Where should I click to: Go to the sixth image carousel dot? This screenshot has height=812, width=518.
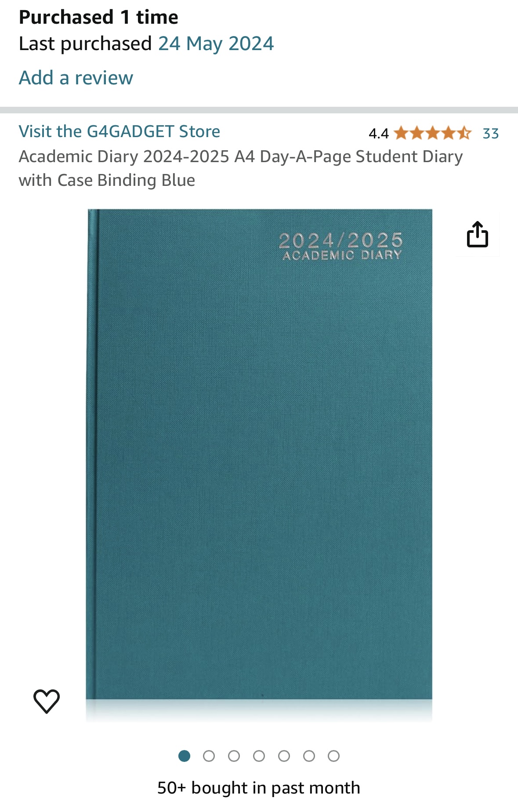pos(309,756)
